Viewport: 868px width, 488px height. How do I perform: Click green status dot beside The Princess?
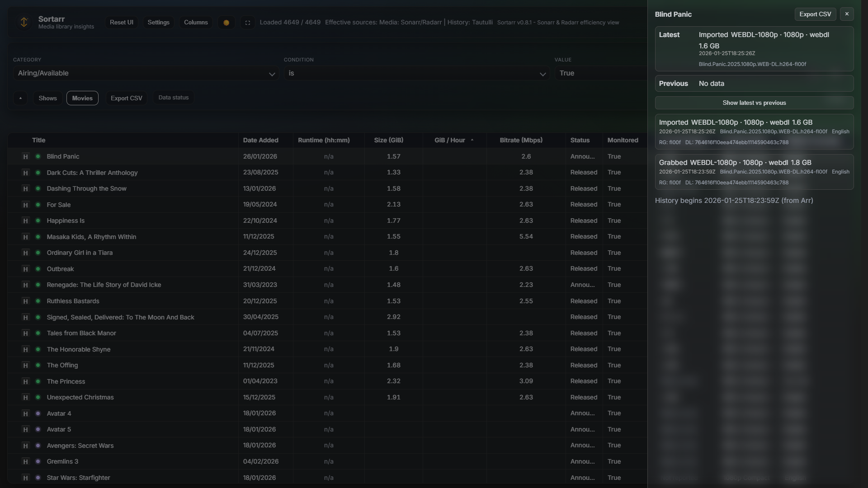38,381
